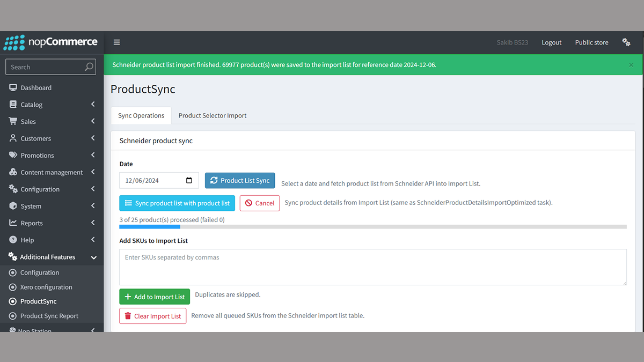644x362 pixels.
Task: Switch to Sync Operations tab
Action: click(x=141, y=115)
